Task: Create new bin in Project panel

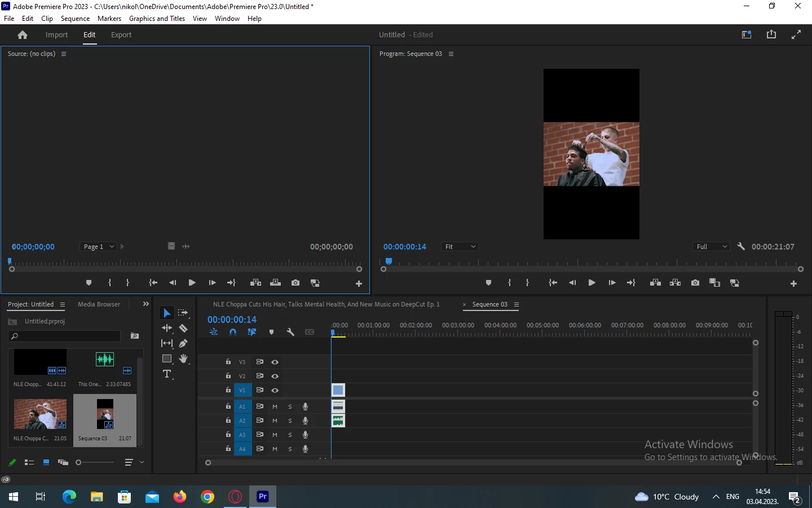Action: click(x=135, y=336)
